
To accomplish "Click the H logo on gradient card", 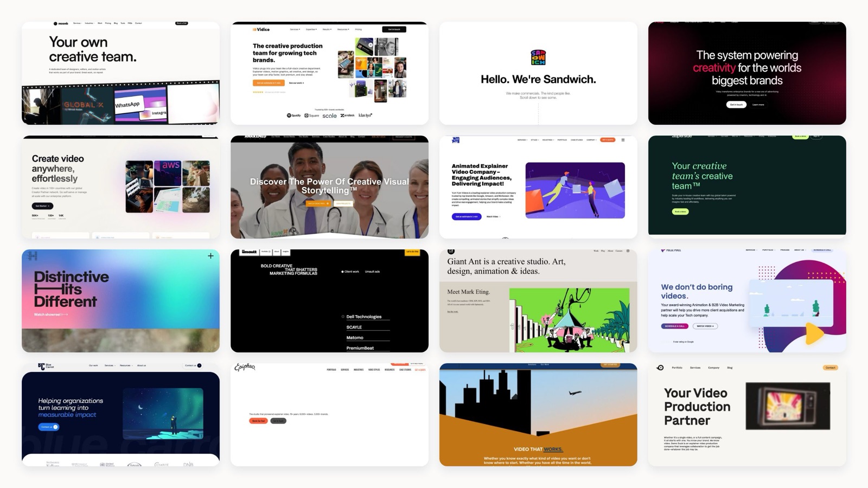I will [x=33, y=256].
